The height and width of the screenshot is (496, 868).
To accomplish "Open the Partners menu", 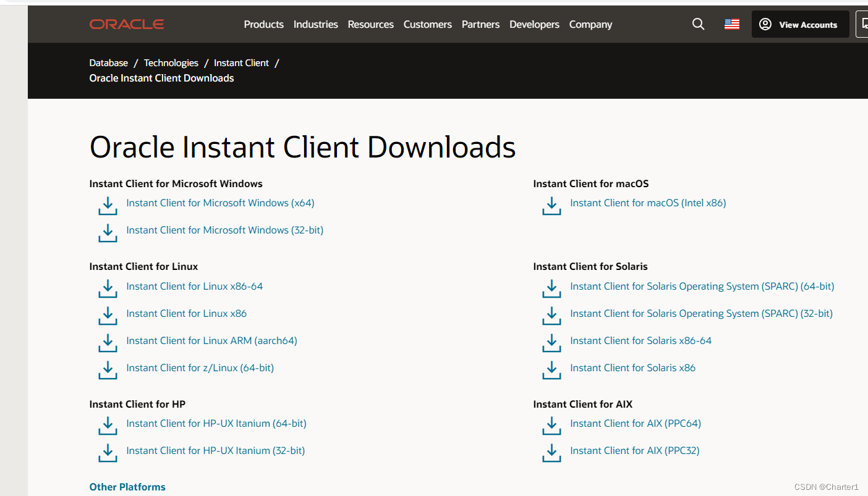I will [x=481, y=24].
